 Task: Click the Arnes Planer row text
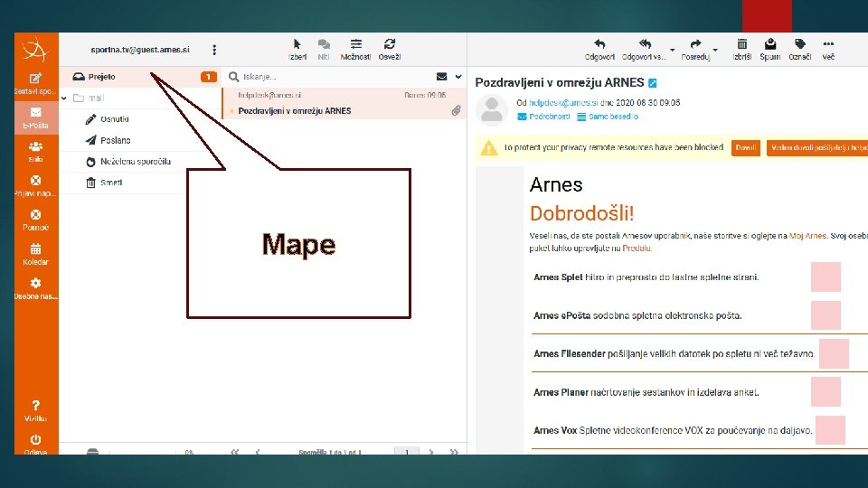coord(646,392)
